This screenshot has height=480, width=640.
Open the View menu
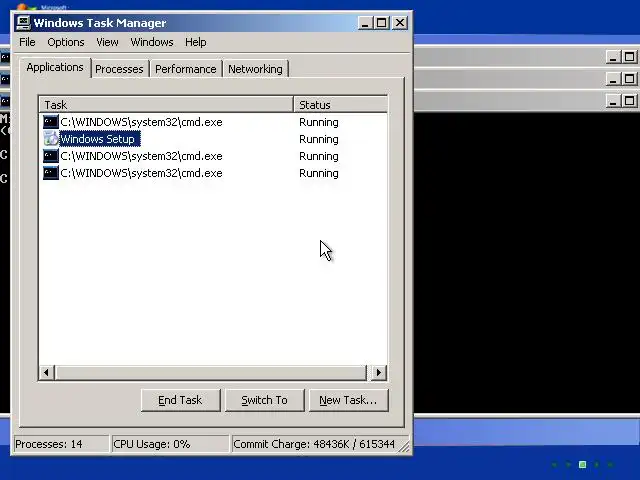tap(107, 42)
